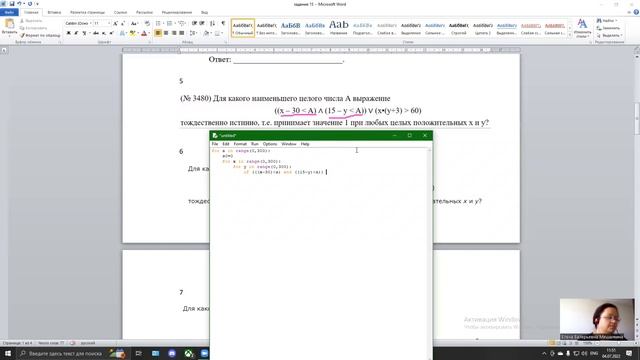Screen dimensions: 640x360
Task: Click the Text Effects icon in font group
Action: pyautogui.click(x=122, y=33)
